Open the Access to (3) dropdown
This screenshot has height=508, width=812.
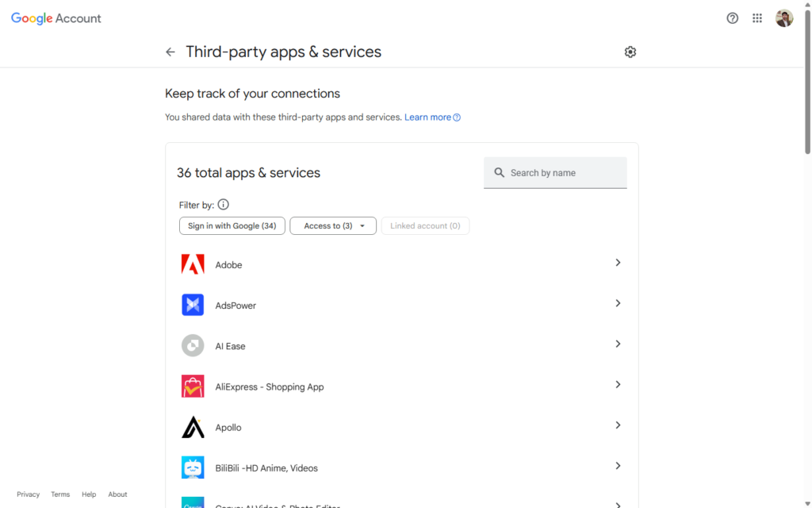(333, 226)
